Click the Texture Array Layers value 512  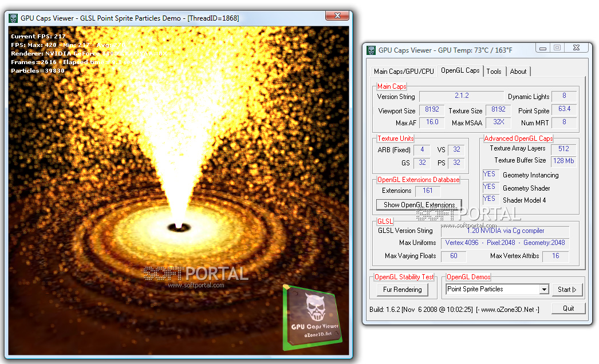click(x=563, y=149)
